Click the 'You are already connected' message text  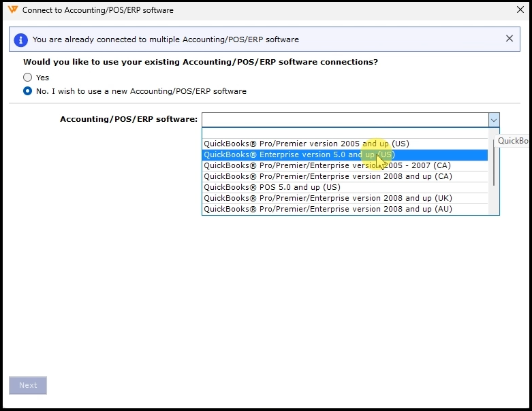[166, 39]
